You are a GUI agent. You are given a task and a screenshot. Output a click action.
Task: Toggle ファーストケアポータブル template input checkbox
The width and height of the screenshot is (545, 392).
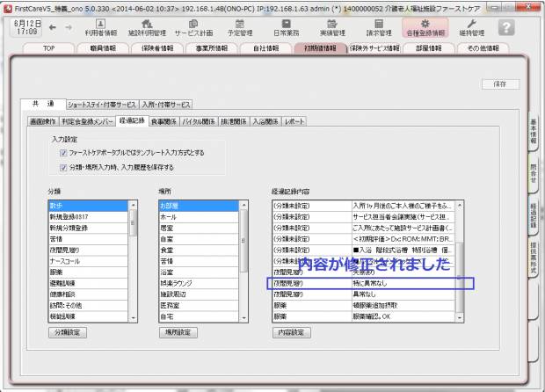tap(63, 153)
